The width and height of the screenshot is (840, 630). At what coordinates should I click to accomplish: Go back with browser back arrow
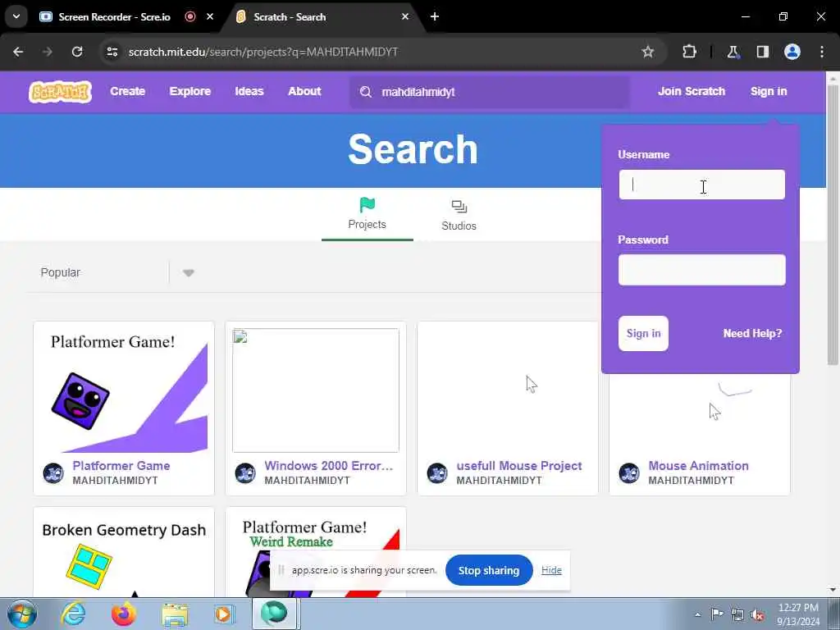[18, 52]
